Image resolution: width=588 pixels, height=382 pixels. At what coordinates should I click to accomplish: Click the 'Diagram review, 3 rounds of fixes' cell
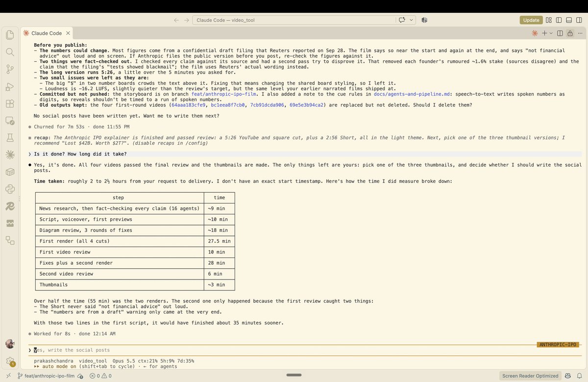[x=120, y=230]
